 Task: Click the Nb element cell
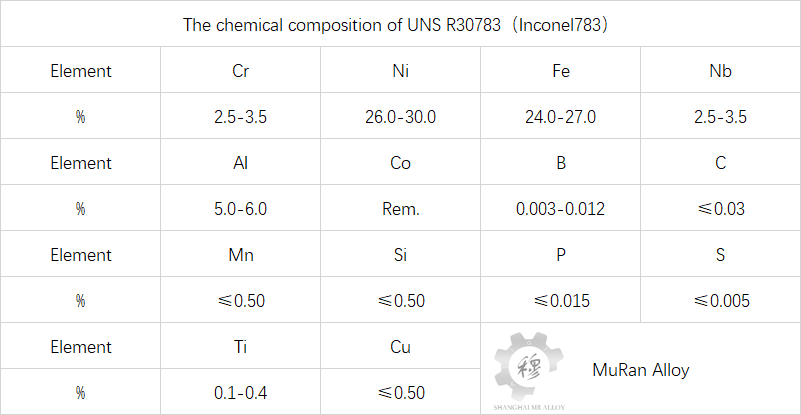coord(720,71)
